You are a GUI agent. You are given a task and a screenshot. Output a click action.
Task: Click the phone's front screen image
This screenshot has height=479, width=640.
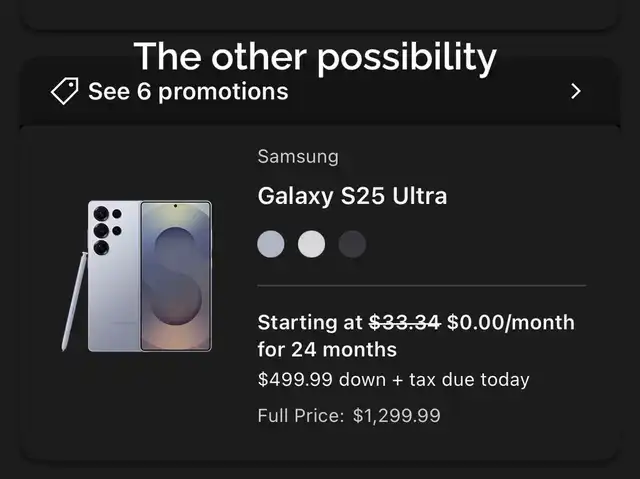click(x=176, y=276)
